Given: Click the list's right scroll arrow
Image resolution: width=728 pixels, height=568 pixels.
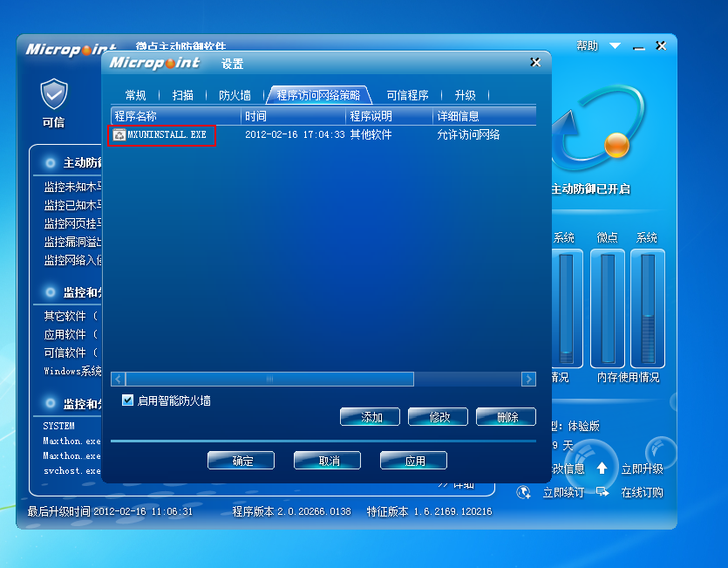Looking at the screenshot, I should point(529,379).
